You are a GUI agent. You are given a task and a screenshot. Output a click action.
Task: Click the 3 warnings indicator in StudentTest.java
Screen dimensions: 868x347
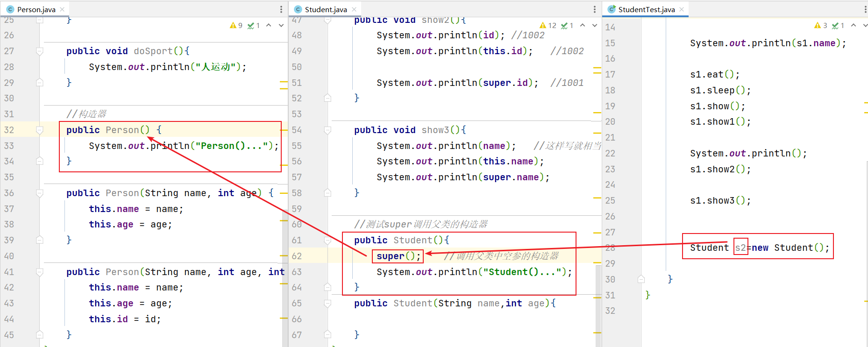click(x=820, y=26)
